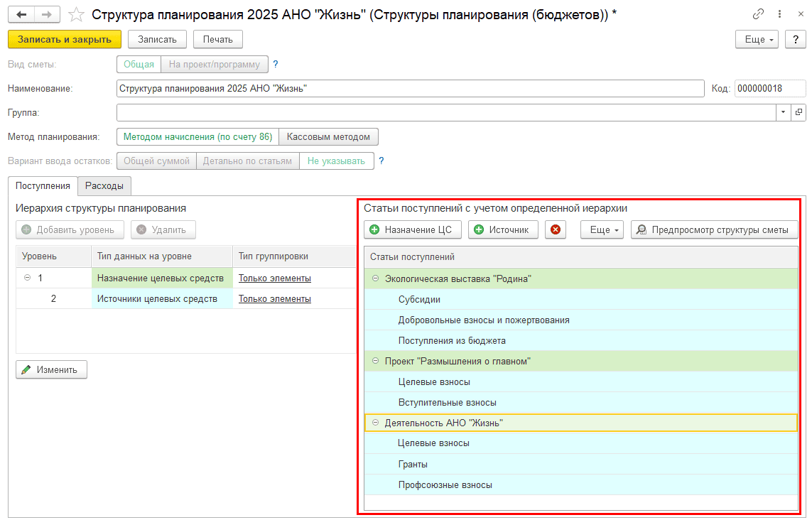Collapse Экологическая выставка "Родина" node
812x520 pixels.
(x=375, y=279)
